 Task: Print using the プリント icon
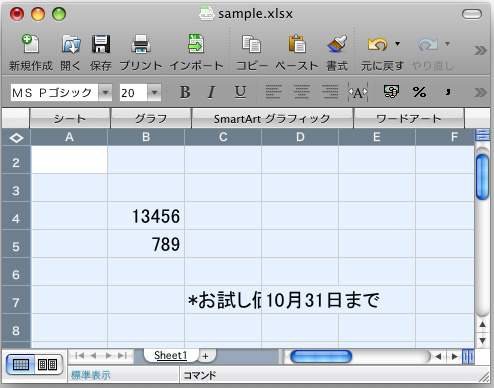(x=141, y=44)
